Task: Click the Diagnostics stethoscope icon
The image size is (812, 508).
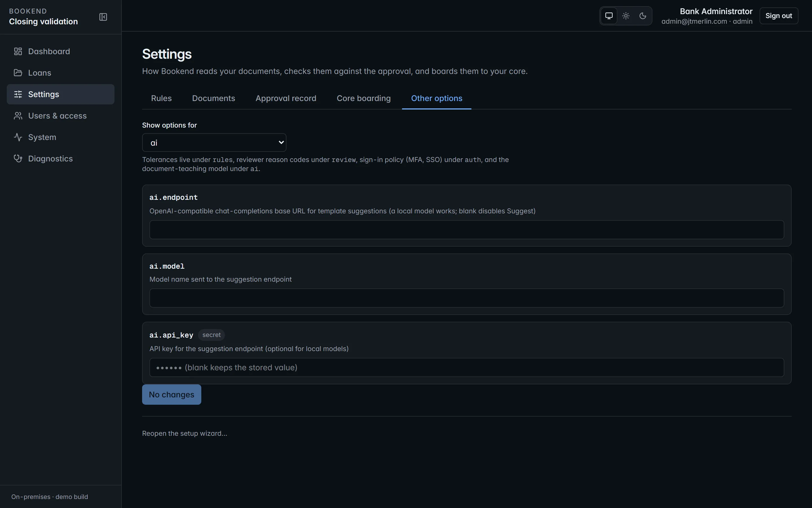Action: pyautogui.click(x=18, y=159)
